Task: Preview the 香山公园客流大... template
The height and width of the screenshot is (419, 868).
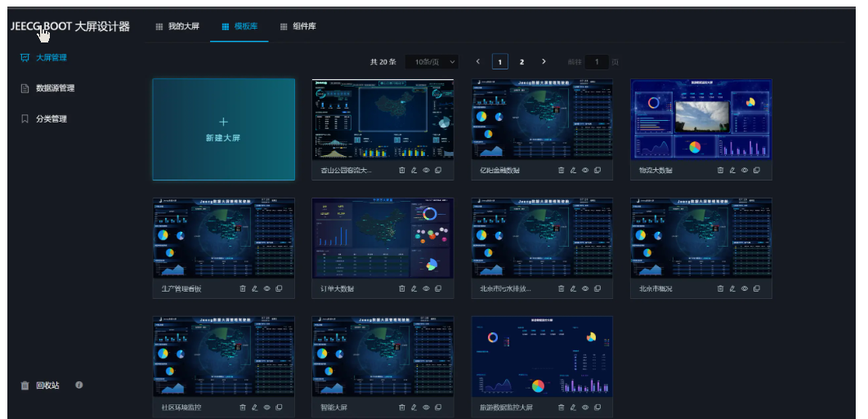Action: [427, 171]
